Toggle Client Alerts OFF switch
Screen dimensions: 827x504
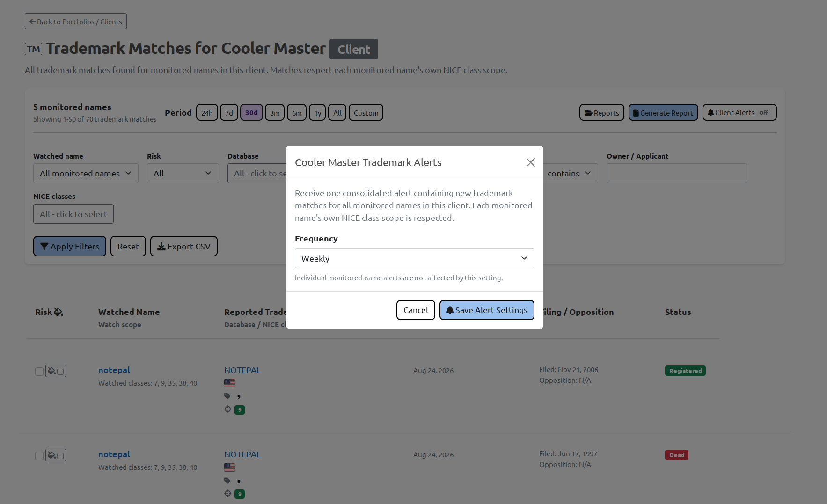[739, 112]
